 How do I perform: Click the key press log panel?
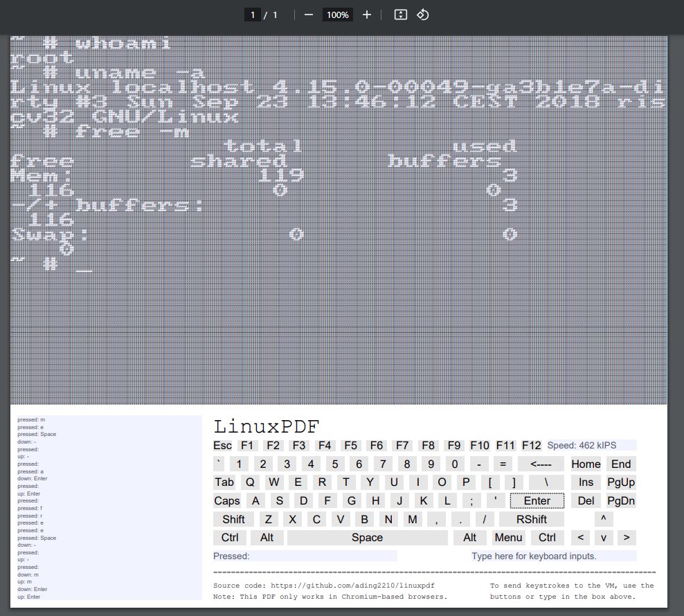(x=109, y=508)
